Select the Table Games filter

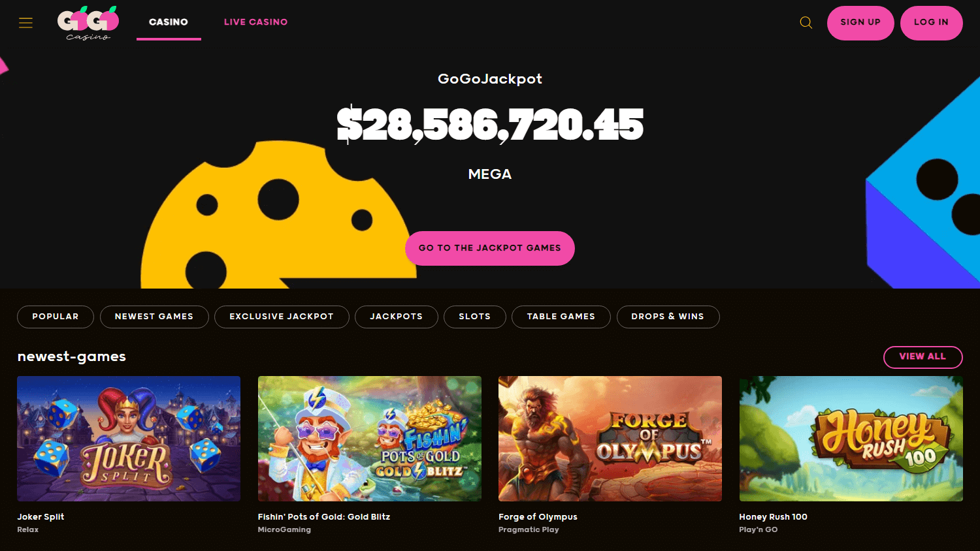coord(561,317)
